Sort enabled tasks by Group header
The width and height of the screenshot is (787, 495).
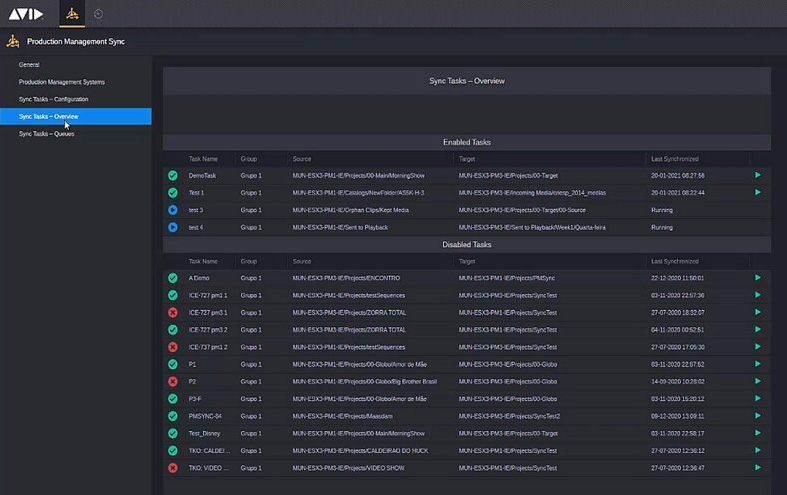point(248,159)
